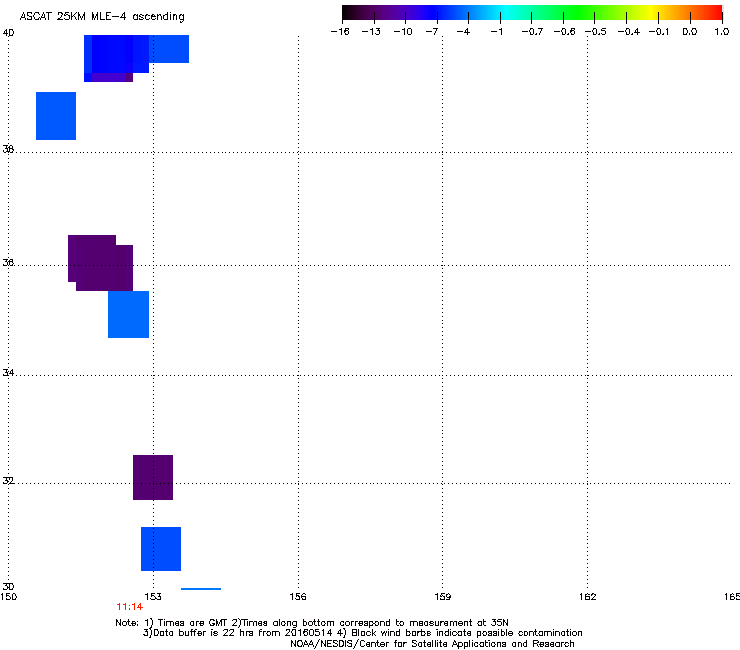Click the -0.4 colorbar label
This screenshot has width=740, height=650.
(x=629, y=32)
